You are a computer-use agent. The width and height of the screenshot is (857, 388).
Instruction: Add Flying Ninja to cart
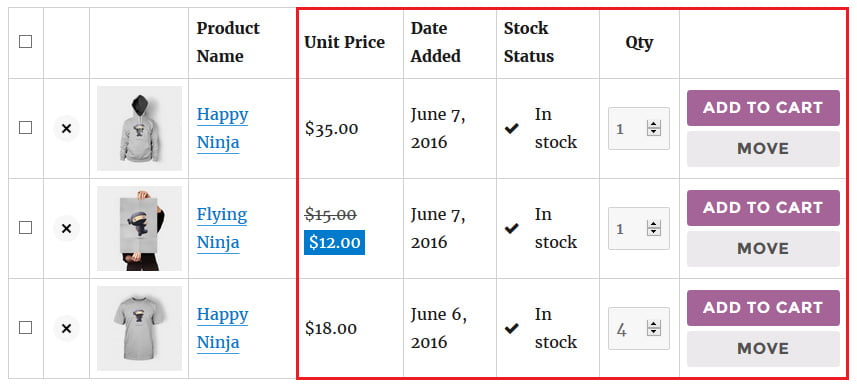tap(763, 208)
